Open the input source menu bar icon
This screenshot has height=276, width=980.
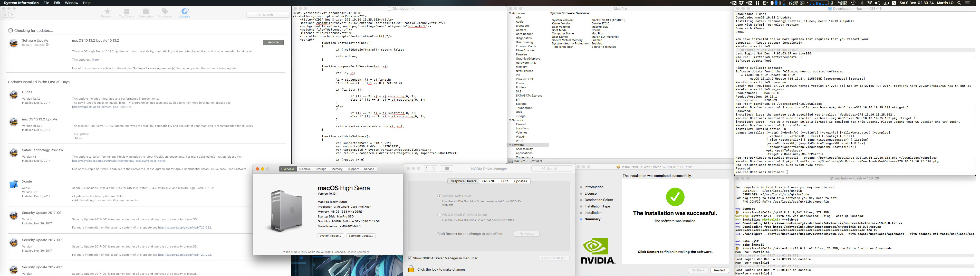click(x=894, y=3)
